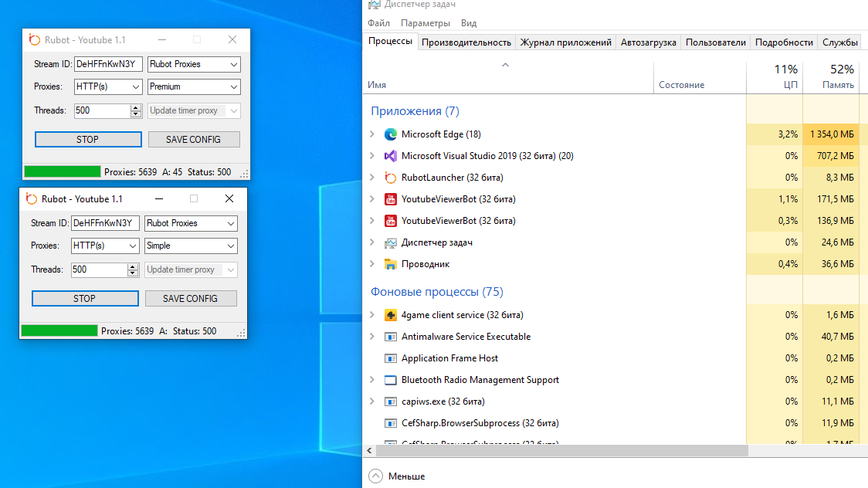Click the Диспетчер задач process icon
Image resolution: width=868 pixels, height=488 pixels.
click(390, 242)
